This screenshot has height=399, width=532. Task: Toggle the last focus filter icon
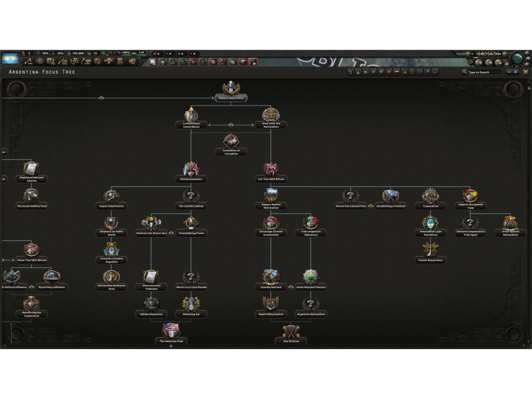tap(435, 72)
